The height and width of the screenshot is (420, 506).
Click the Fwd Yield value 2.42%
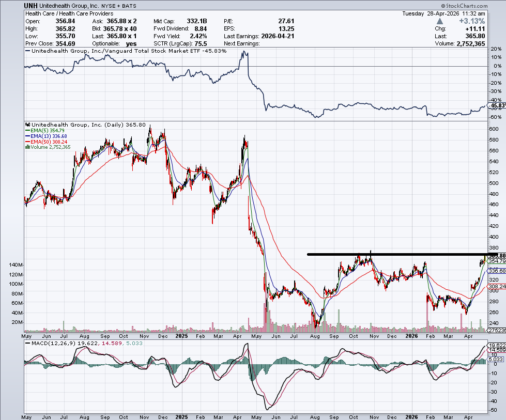click(198, 36)
